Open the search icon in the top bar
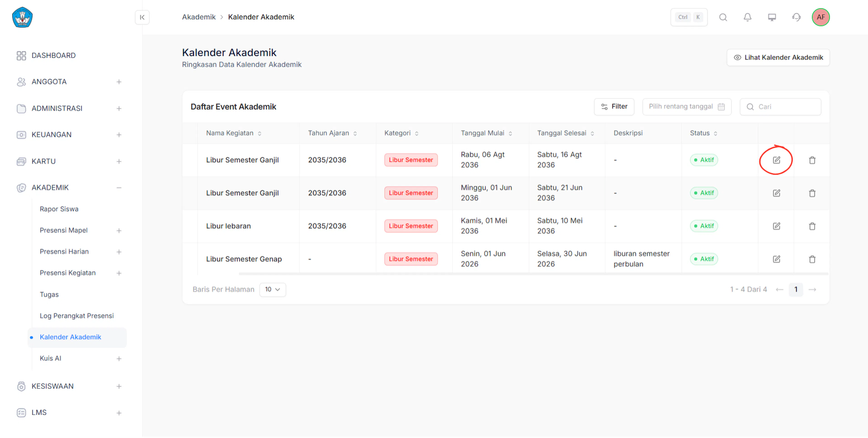Image resolution: width=868 pixels, height=438 pixels. pos(723,17)
